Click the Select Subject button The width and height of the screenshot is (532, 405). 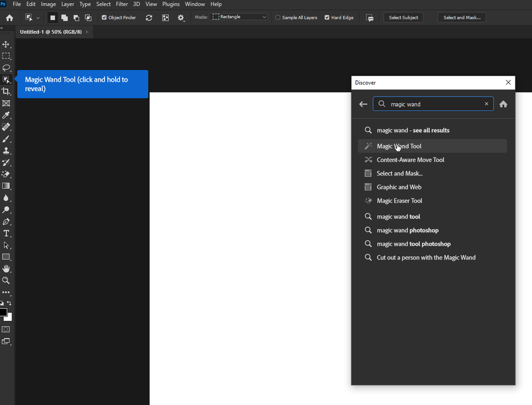[x=403, y=18]
